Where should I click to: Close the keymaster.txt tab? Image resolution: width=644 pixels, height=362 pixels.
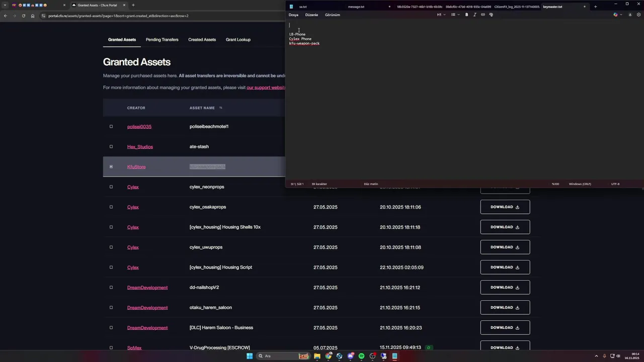[x=584, y=7]
